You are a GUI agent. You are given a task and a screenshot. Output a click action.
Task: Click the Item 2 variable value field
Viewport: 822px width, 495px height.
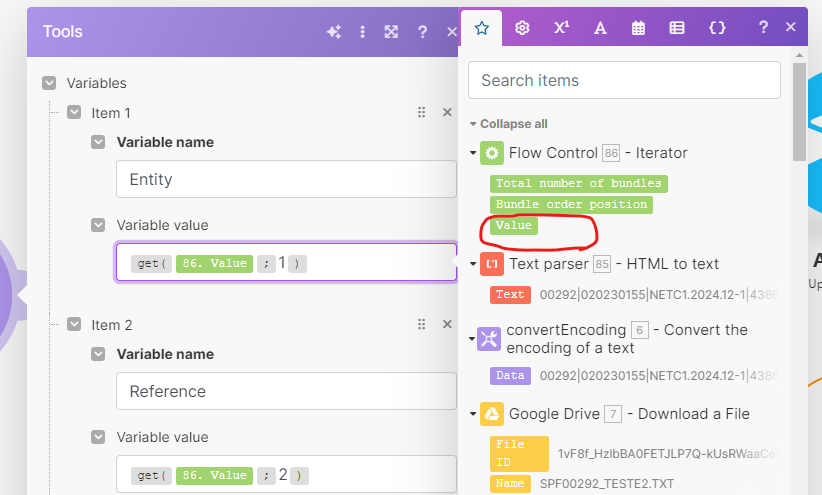286,474
